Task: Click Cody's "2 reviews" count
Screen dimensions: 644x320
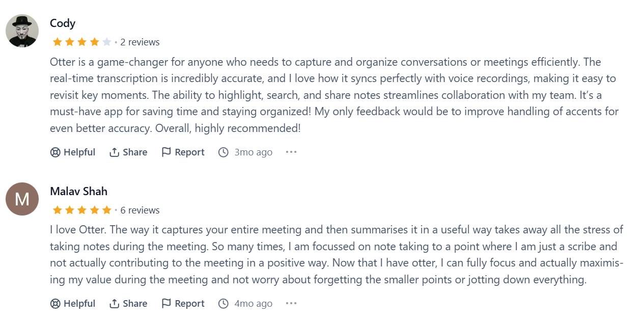Action: click(x=140, y=42)
